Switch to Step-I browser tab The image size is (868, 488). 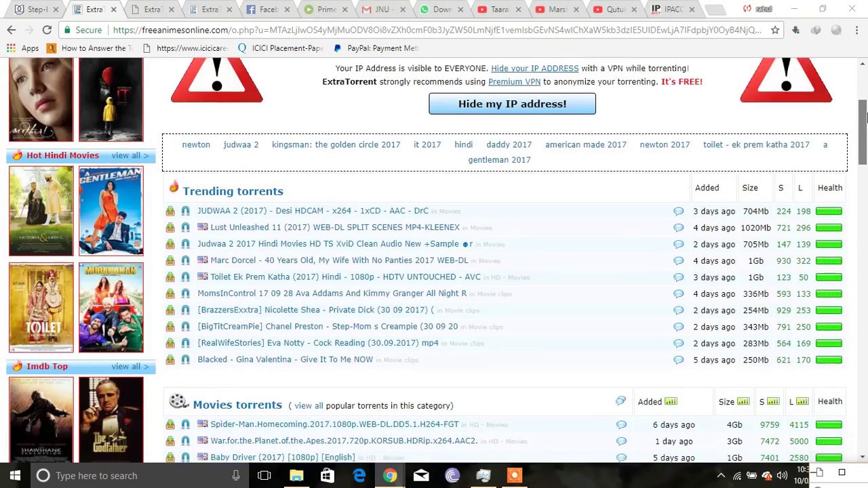pyautogui.click(x=37, y=9)
